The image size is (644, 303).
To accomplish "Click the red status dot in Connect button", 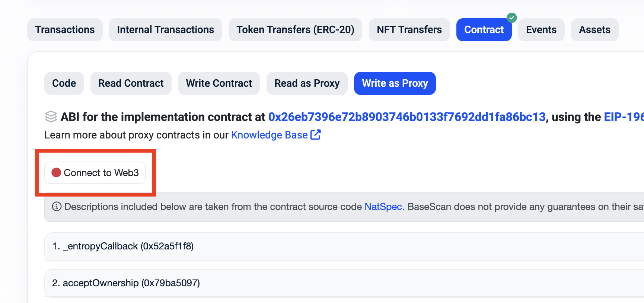I will point(56,173).
